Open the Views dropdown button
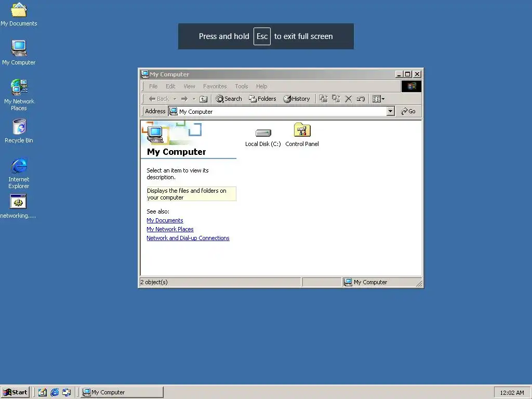Image resolution: width=532 pixels, height=399 pixels. click(x=378, y=99)
